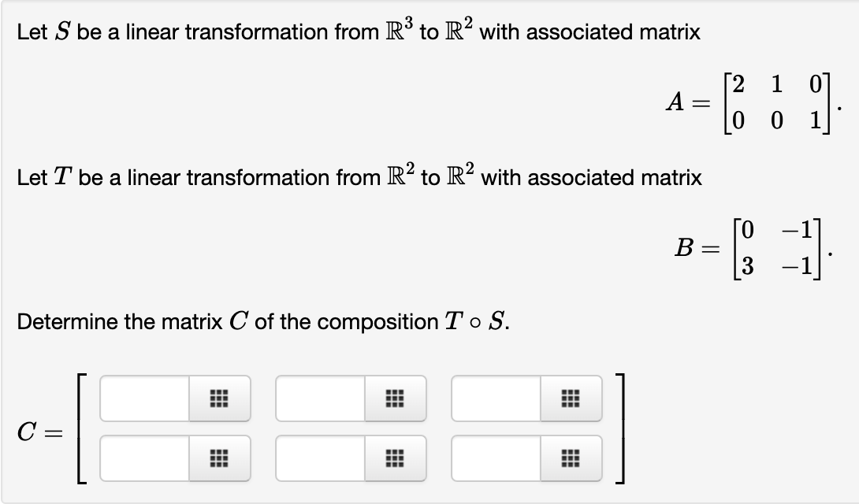The width and height of the screenshot is (859, 504).
Task: Click inside the top-middle answer box of matrix C
Action: pos(319,398)
